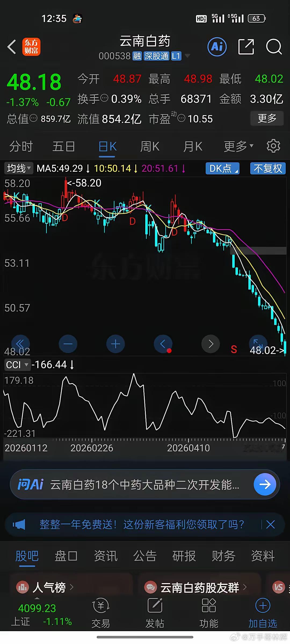Open 更多 quote details button

click(267, 118)
